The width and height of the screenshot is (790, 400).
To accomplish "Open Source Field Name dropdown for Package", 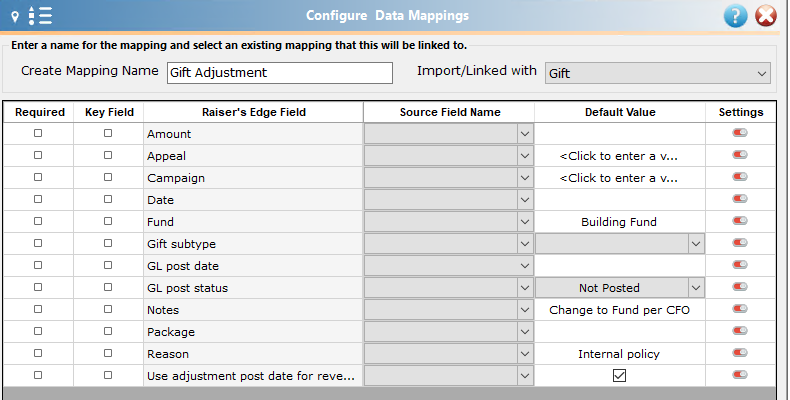I will click(448, 331).
